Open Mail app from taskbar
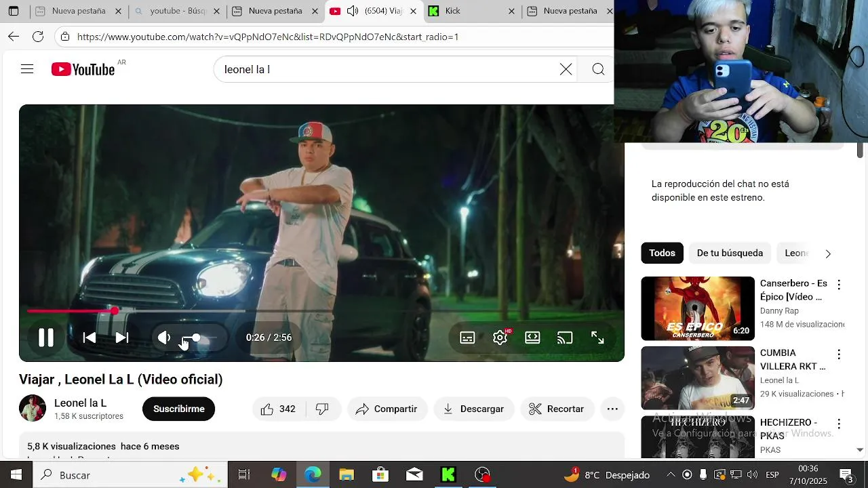 tap(414, 475)
